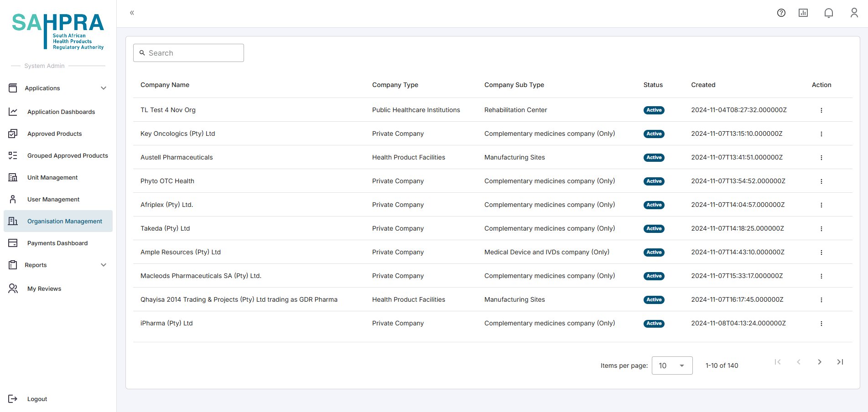Click the Logout arrow icon
Viewport: 868px width, 412px height.
pos(13,399)
